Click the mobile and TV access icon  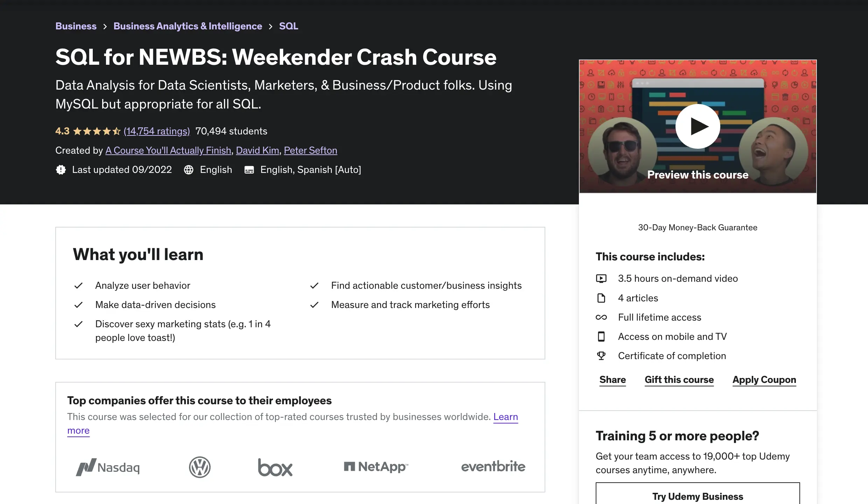coord(601,336)
